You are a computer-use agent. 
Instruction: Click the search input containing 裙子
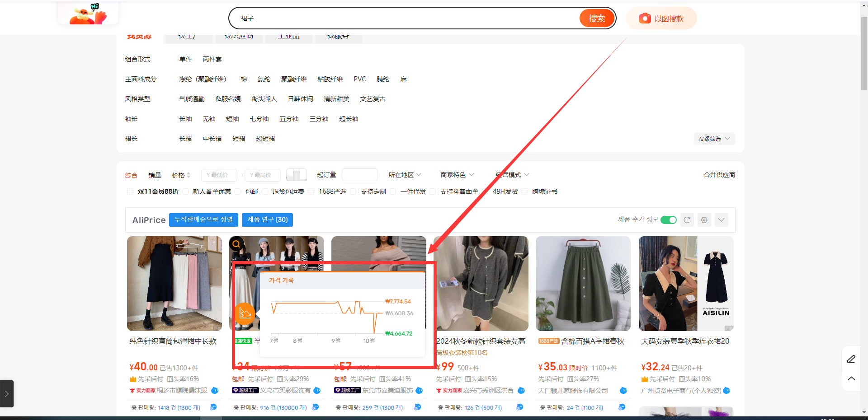[405, 18]
